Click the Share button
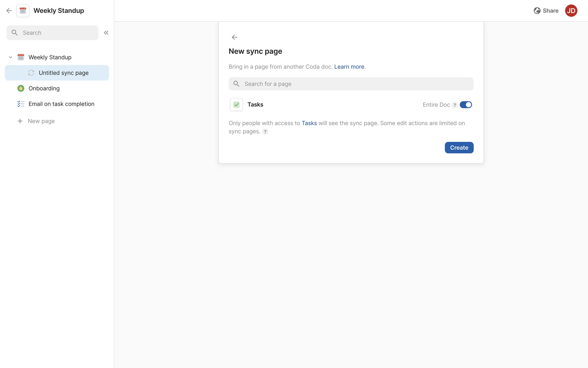588x368 pixels. click(x=546, y=11)
